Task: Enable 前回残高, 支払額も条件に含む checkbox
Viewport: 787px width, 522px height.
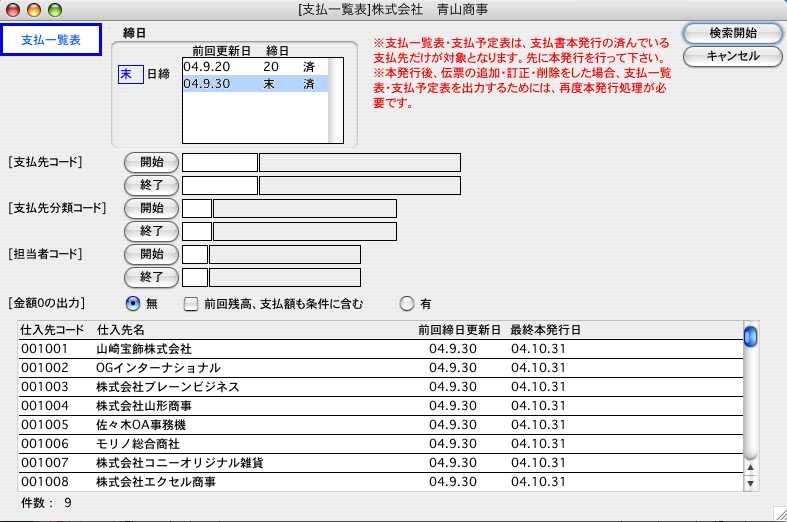Action: (191, 303)
